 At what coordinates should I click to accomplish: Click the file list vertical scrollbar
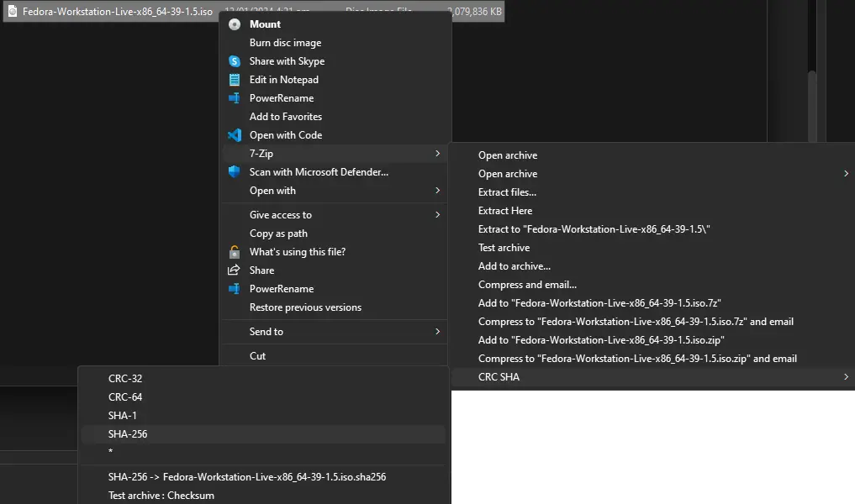[x=812, y=71]
